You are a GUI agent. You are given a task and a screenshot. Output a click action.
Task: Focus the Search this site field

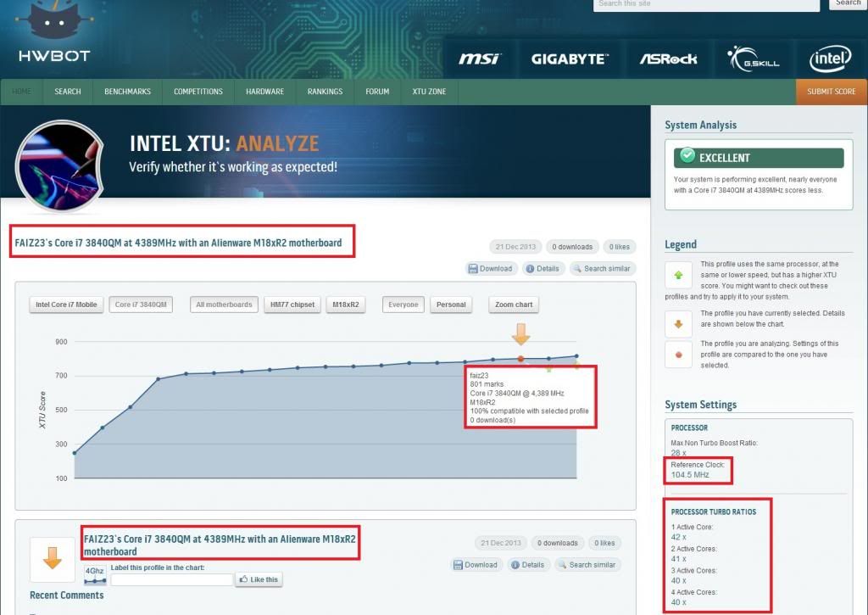(x=706, y=4)
